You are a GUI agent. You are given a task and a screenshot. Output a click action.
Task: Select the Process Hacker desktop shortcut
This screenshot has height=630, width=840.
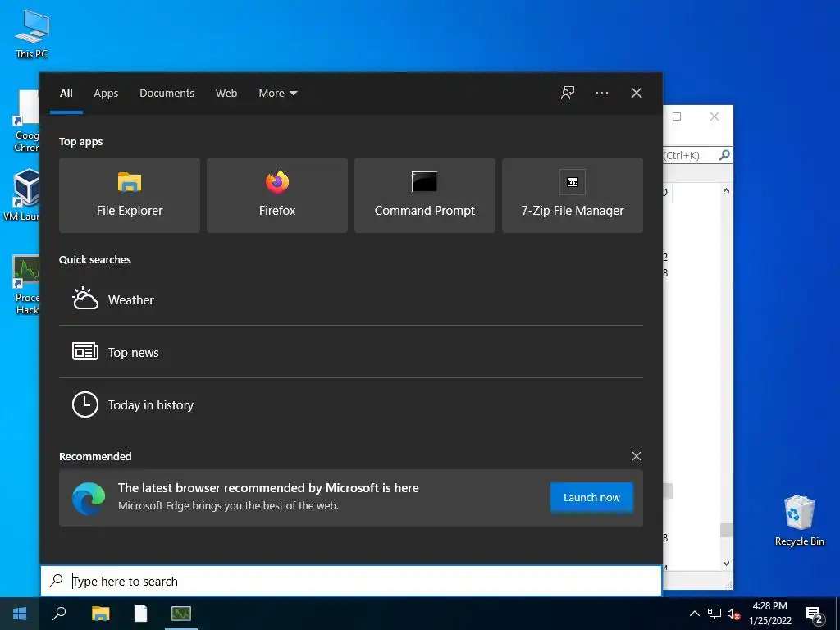click(25, 285)
